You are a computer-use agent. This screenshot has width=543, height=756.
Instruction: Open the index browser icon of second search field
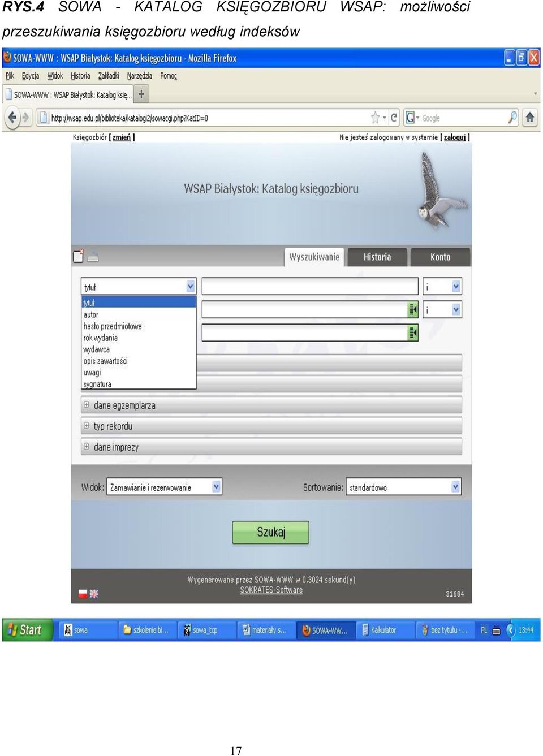[x=413, y=309]
